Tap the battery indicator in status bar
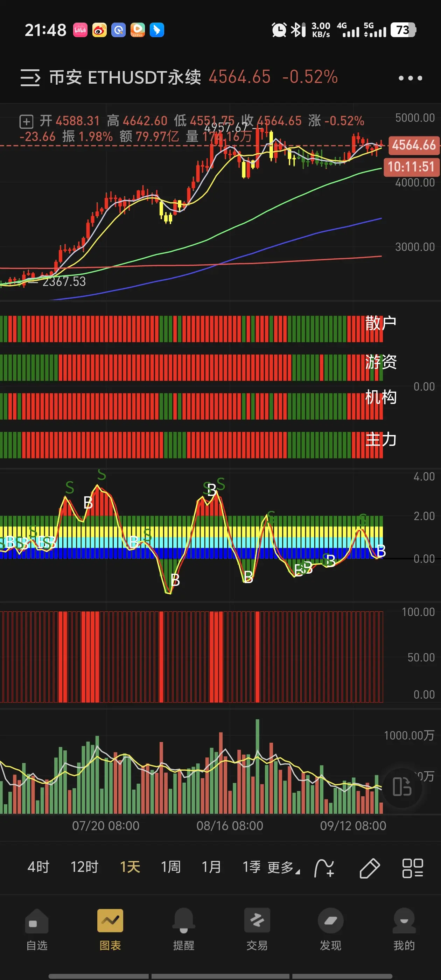 pyautogui.click(x=403, y=30)
